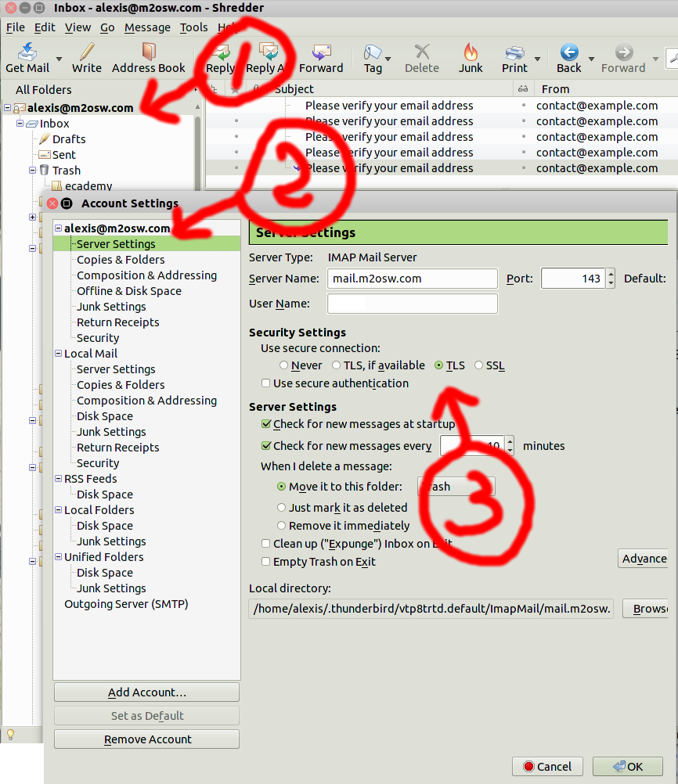The width and height of the screenshot is (678, 784).
Task: Click the Forward navigation arrow icon
Action: click(623, 52)
